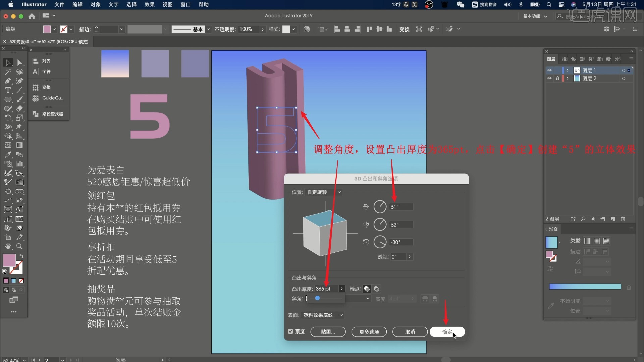Click the X-axis rotation field 51°
Screen dimensions: 644x362
(x=401, y=207)
